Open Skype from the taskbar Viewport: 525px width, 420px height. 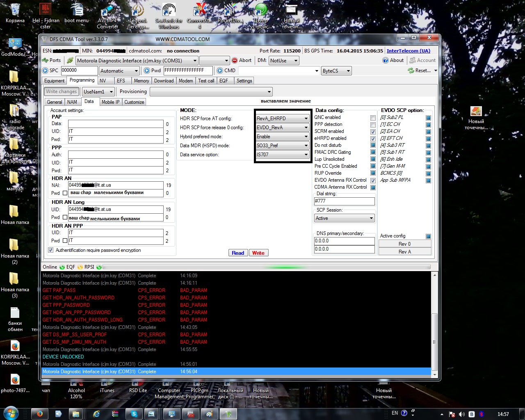tap(134, 414)
